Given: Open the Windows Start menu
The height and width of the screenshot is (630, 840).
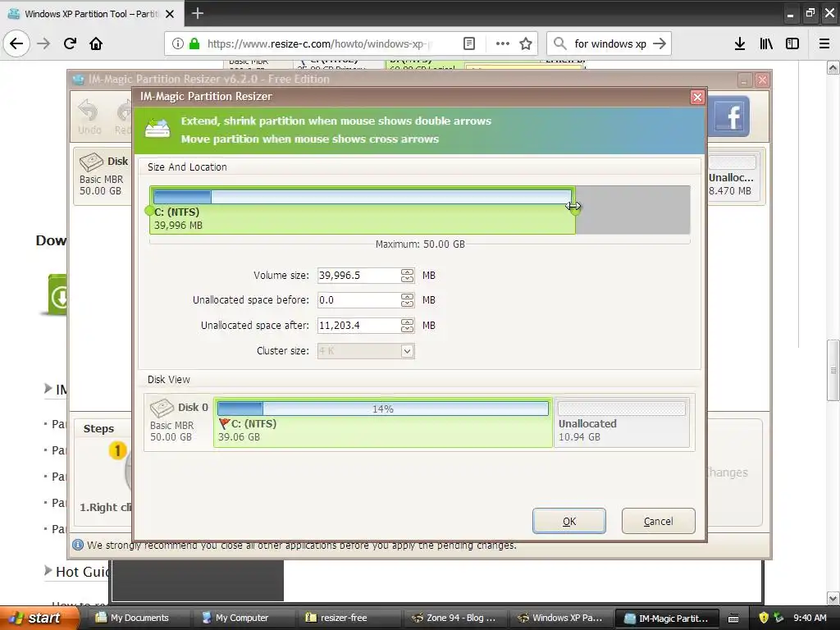Looking at the screenshot, I should point(38,618).
